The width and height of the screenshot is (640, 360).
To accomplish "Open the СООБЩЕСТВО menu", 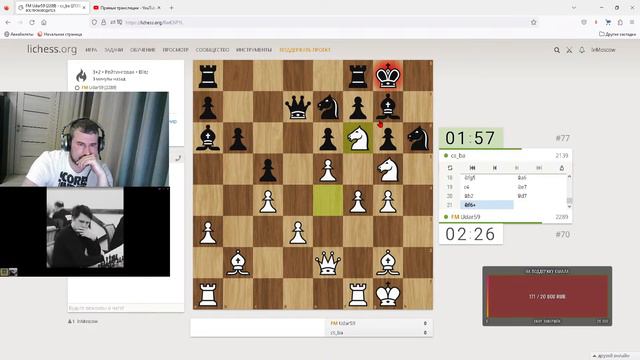I will 212,50.
